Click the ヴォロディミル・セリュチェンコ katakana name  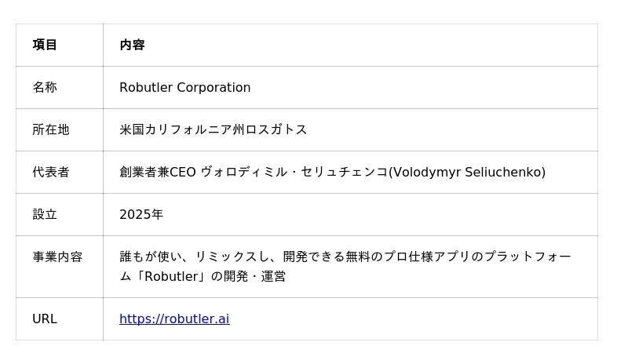pos(294,172)
